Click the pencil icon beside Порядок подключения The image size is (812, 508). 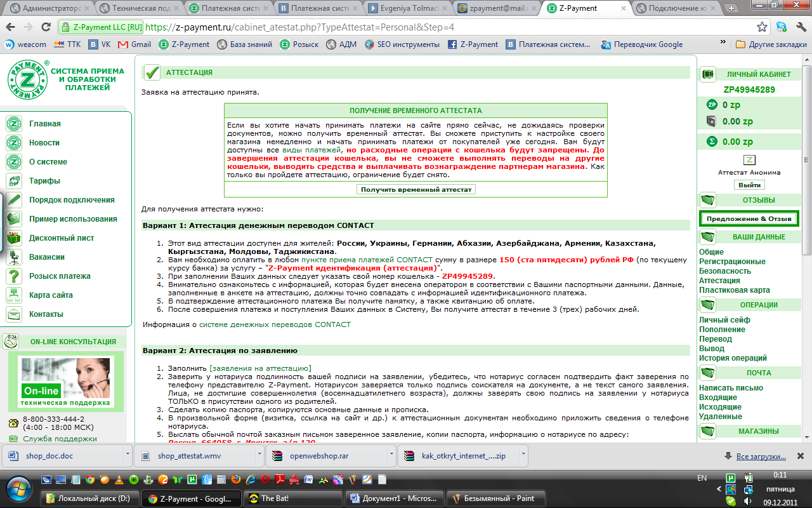click(x=14, y=200)
